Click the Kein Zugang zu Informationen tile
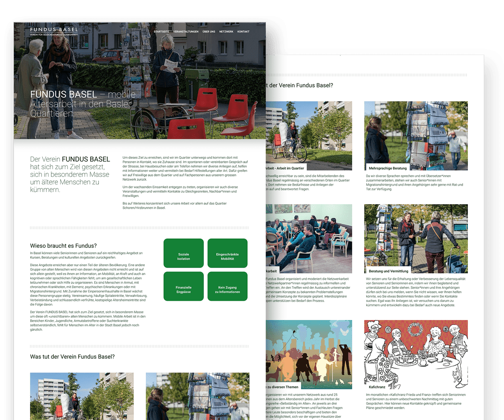Image resolution: width=504 pixels, height=420 pixels. 227,286
